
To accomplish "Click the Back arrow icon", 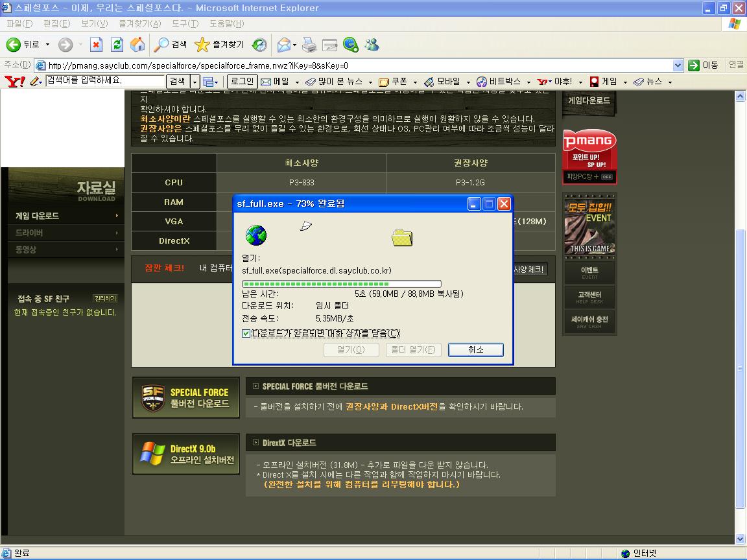I will (x=14, y=45).
